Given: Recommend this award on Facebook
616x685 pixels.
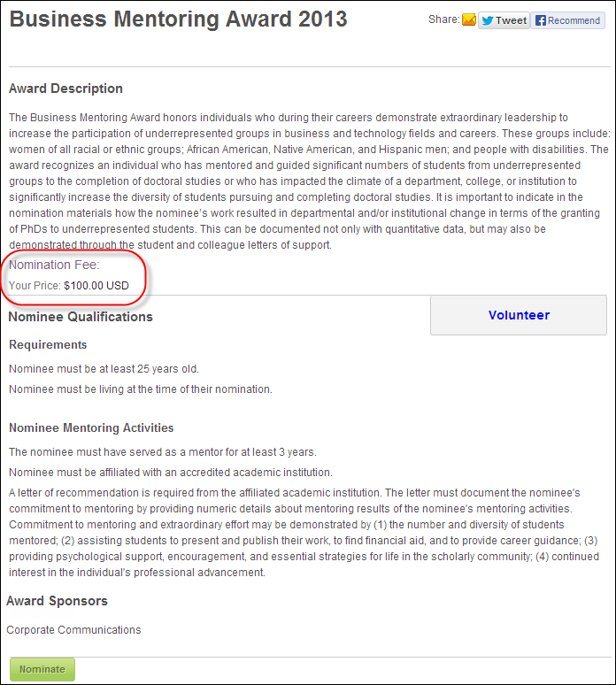Looking at the screenshot, I should pyautogui.click(x=567, y=20).
